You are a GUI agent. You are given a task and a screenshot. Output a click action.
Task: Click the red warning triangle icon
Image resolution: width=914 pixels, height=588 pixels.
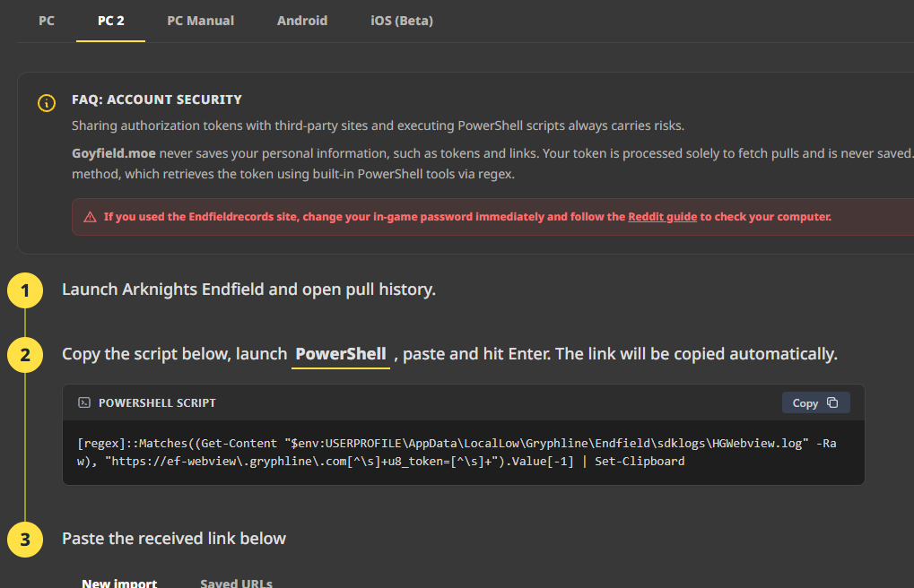(x=90, y=217)
